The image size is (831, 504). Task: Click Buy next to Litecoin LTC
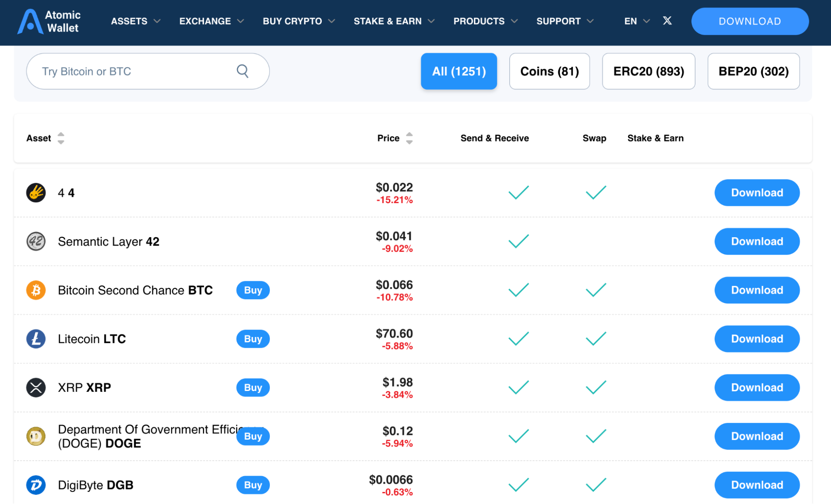pos(252,339)
